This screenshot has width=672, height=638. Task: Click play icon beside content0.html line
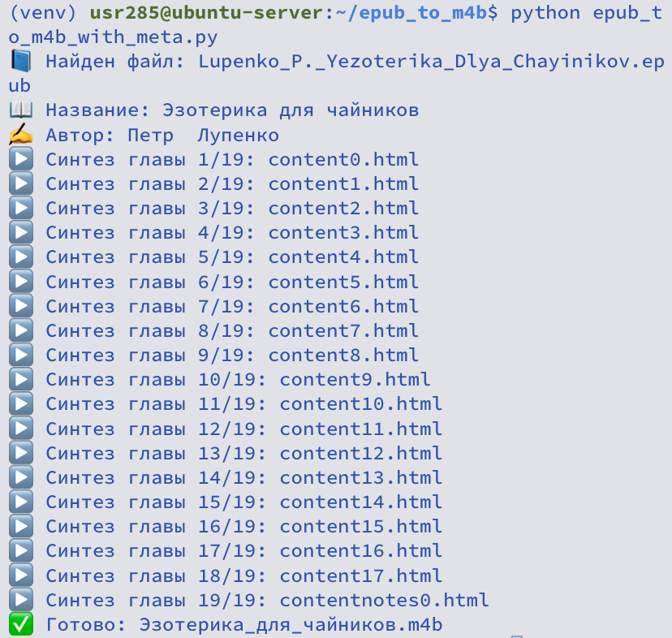[20, 159]
